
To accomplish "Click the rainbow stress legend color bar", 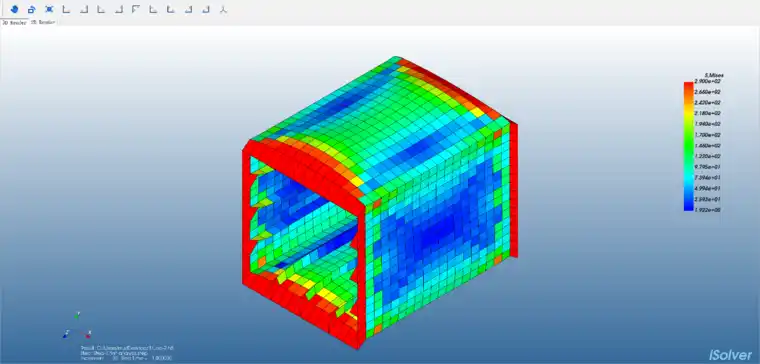I will click(x=688, y=146).
